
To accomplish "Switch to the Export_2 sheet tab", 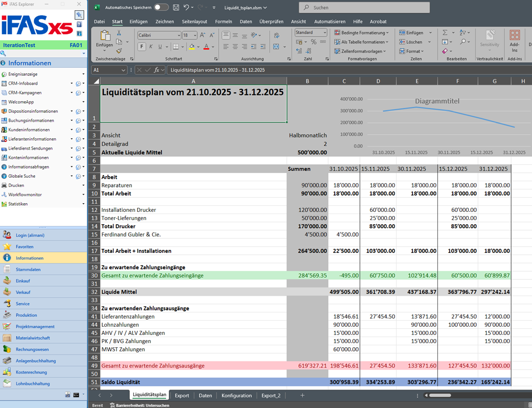I will (x=271, y=395).
